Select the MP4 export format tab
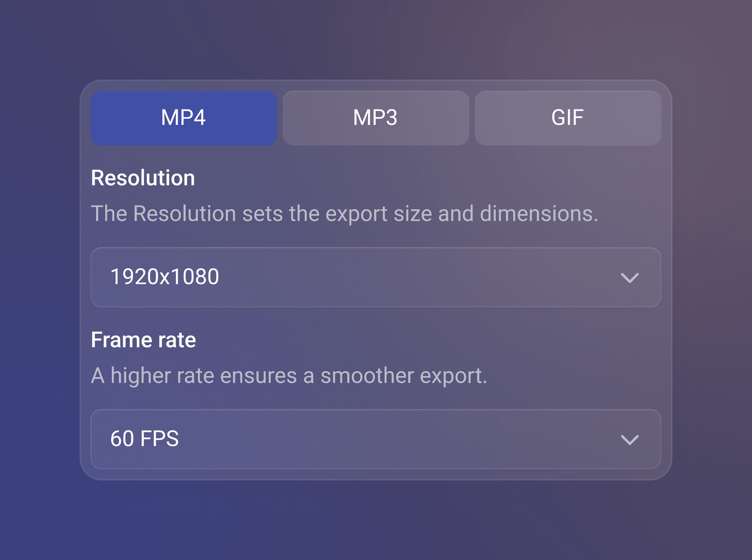This screenshot has height=560, width=752. pos(184,118)
